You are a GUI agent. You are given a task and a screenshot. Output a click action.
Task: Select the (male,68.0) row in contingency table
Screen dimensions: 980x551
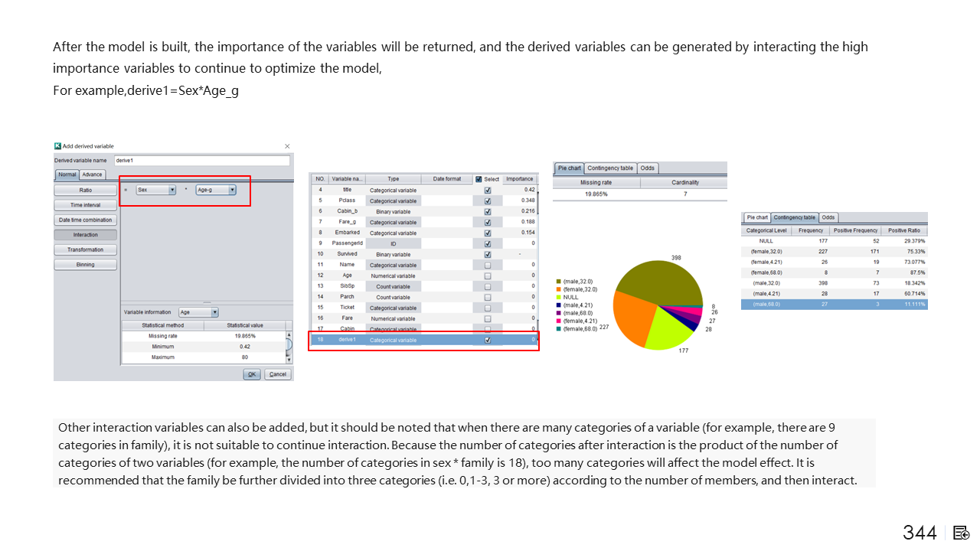coord(834,304)
